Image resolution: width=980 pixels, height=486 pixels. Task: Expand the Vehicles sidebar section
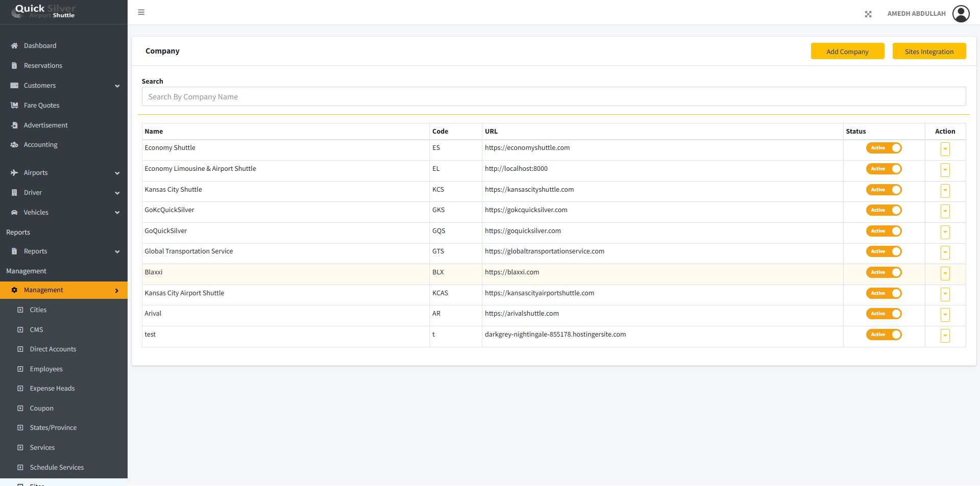pos(117,213)
